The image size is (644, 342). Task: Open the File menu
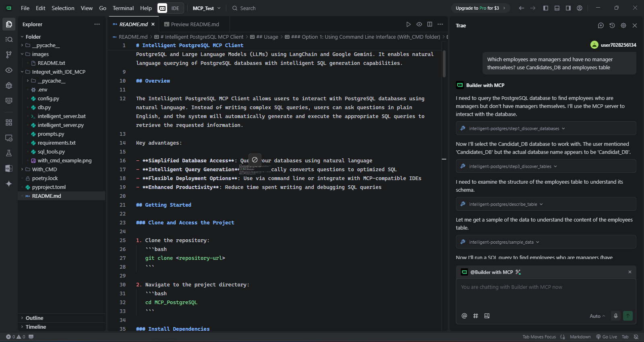point(25,8)
